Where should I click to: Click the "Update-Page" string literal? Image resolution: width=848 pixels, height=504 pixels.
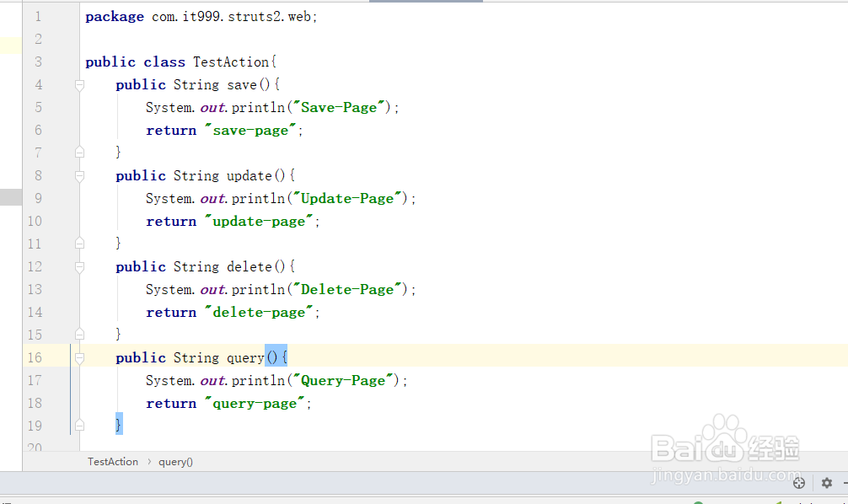click(x=347, y=198)
